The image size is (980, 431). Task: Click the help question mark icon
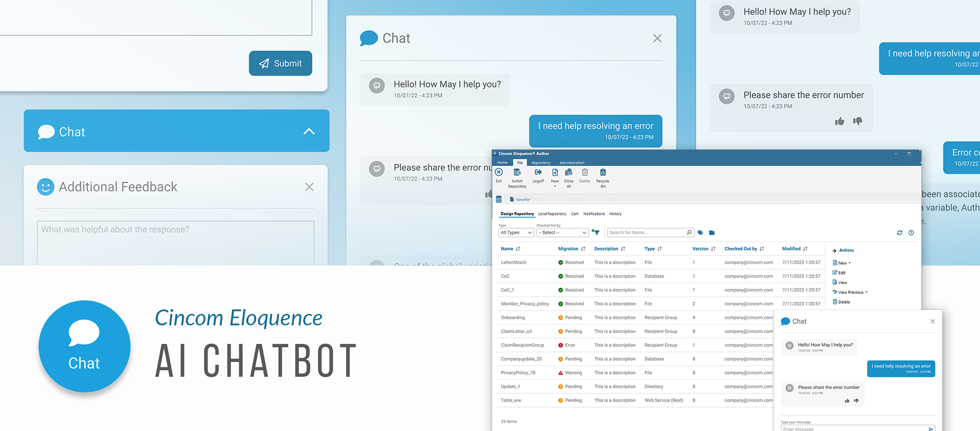click(911, 233)
